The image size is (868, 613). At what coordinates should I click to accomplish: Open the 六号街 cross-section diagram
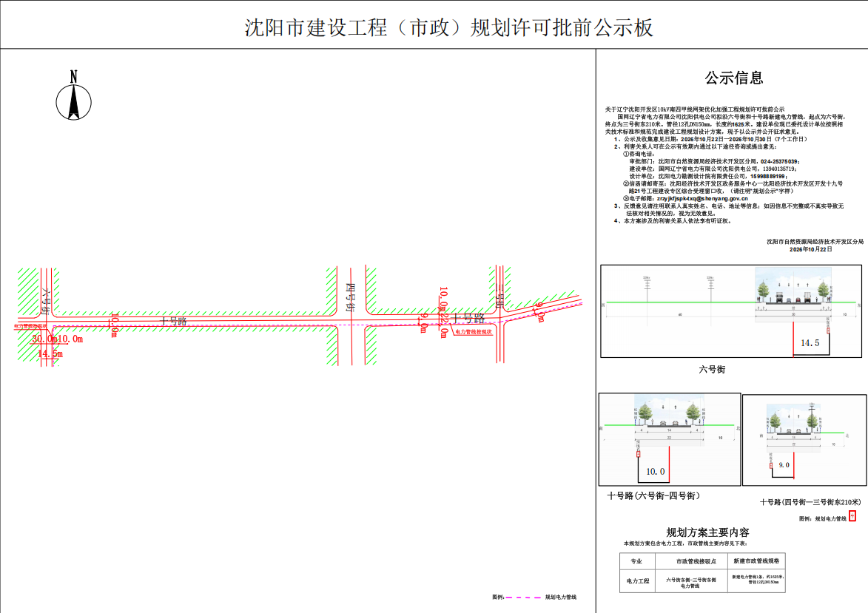pos(730,311)
